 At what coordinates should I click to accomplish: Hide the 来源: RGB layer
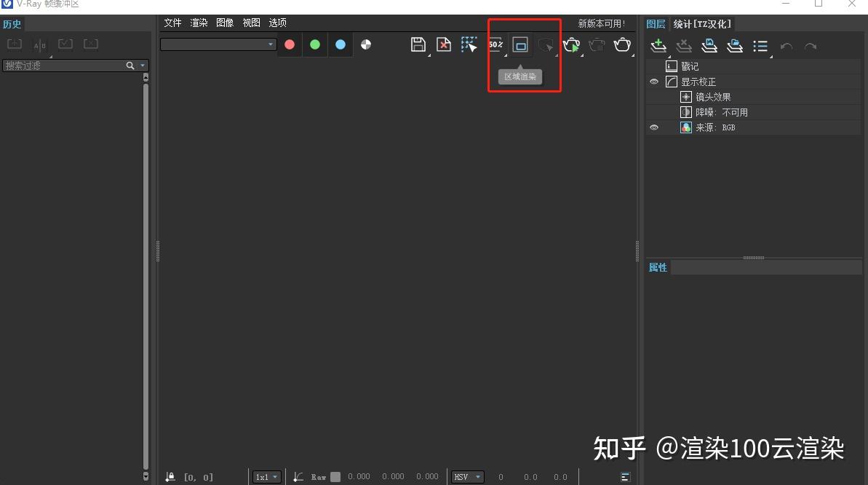[x=654, y=127]
